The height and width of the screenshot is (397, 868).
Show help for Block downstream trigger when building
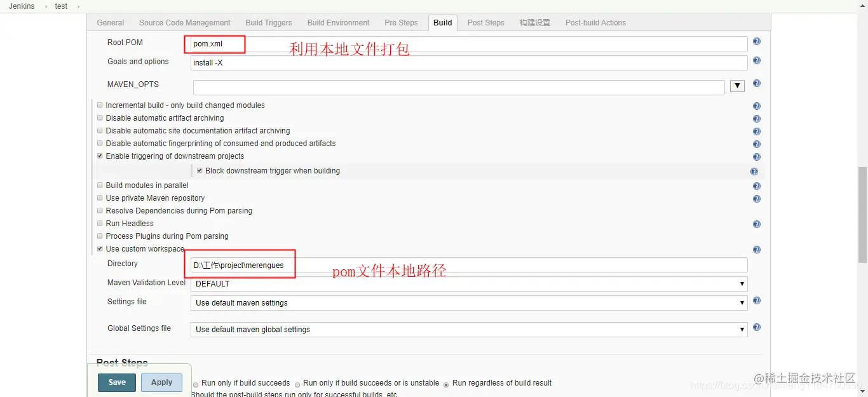[754, 172]
